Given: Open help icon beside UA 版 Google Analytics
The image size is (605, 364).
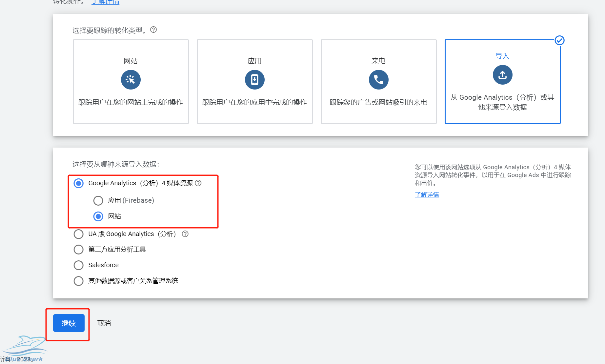Looking at the screenshot, I should point(185,234).
